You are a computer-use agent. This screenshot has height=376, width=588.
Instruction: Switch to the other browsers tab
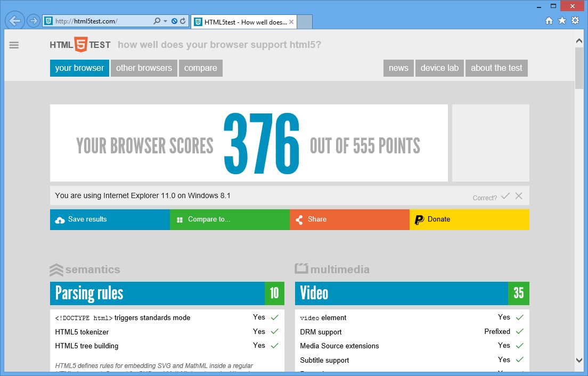tap(144, 68)
